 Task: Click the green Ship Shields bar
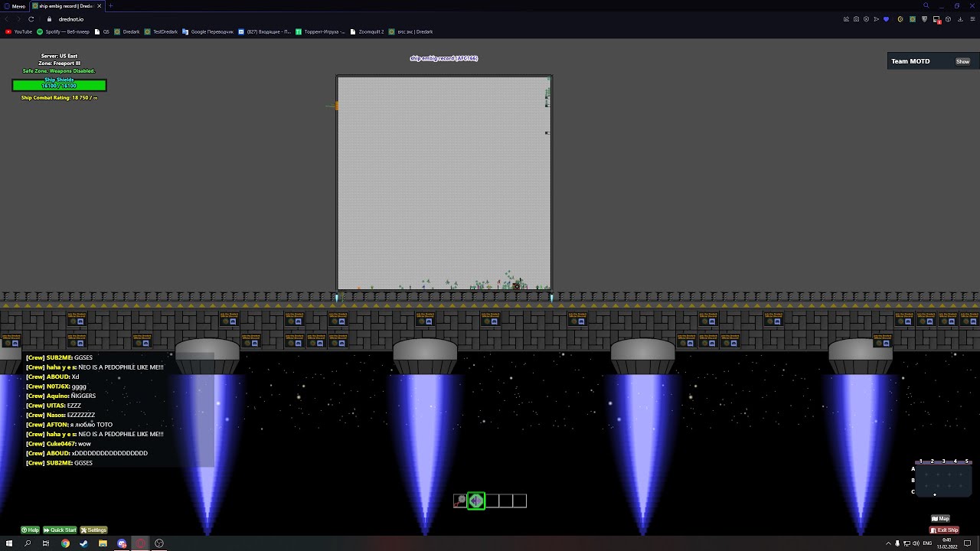click(x=59, y=86)
